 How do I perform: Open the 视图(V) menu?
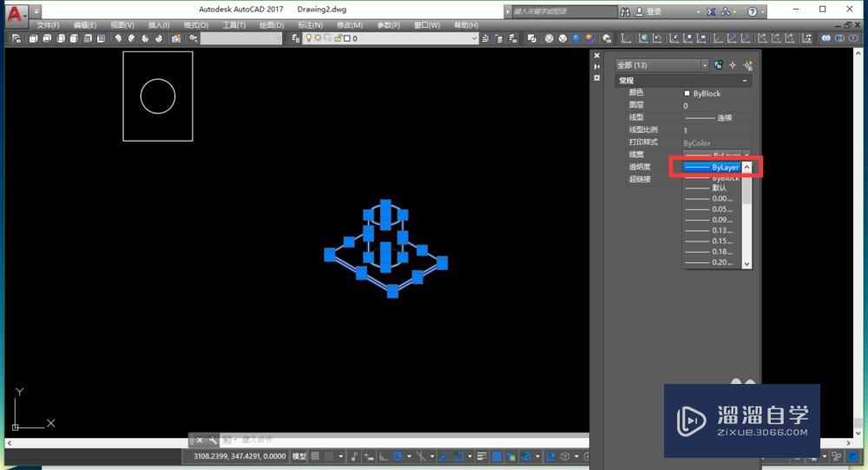[122, 25]
